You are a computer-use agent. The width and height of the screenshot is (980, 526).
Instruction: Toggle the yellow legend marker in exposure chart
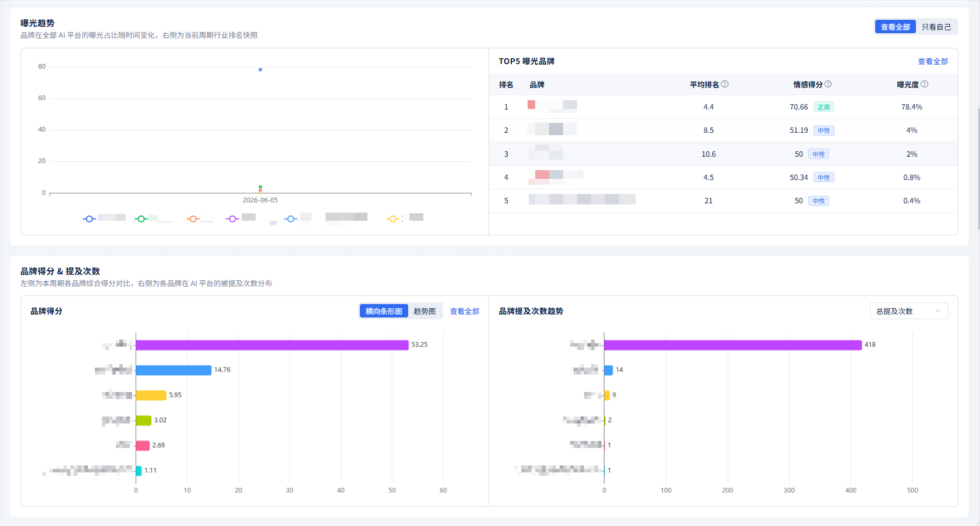(x=392, y=219)
